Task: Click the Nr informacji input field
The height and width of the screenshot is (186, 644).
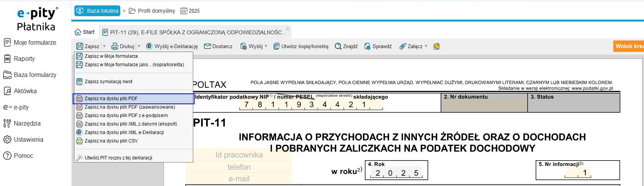Action: click(578, 173)
